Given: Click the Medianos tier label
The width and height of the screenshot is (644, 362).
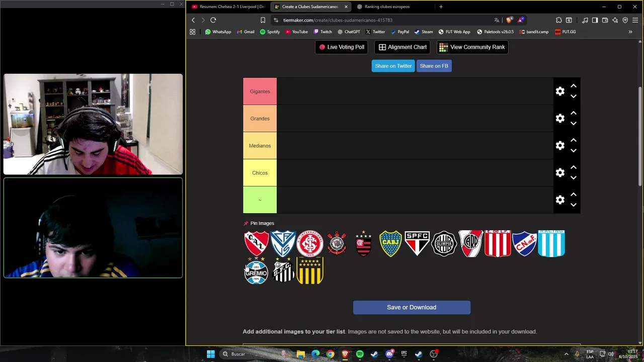Looking at the screenshot, I should 260,146.
